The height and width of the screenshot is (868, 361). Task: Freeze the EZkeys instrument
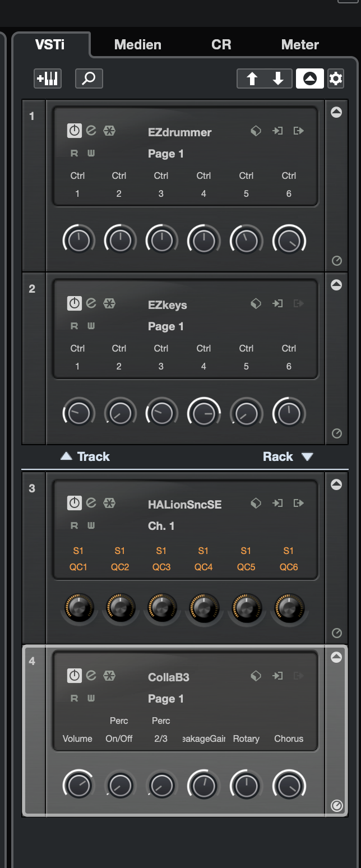pyautogui.click(x=109, y=303)
